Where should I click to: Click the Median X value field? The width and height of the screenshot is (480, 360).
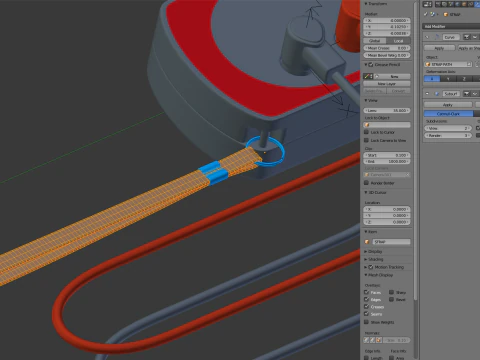(x=387, y=20)
